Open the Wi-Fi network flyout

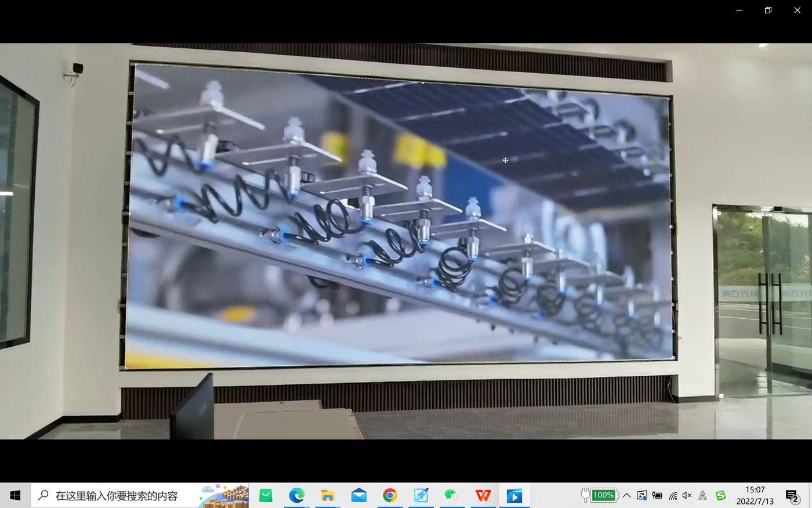click(x=673, y=495)
